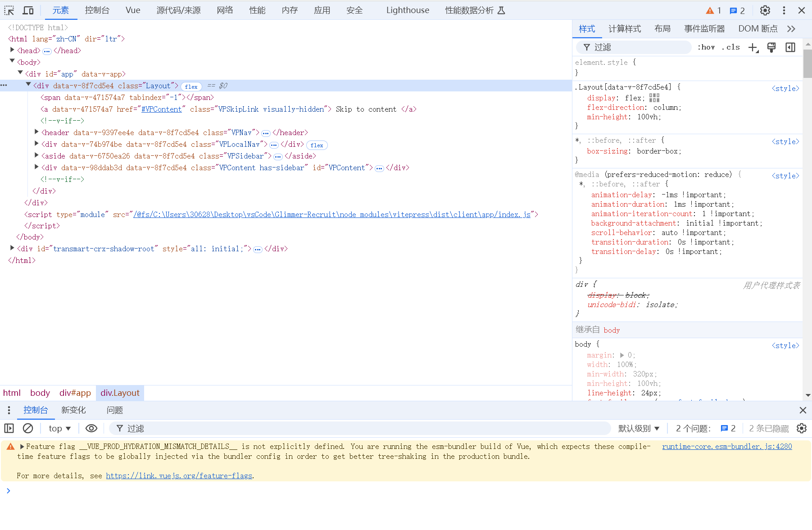The height and width of the screenshot is (530, 812).
Task: Switch to the 计算样式 tab
Action: pyautogui.click(x=624, y=29)
